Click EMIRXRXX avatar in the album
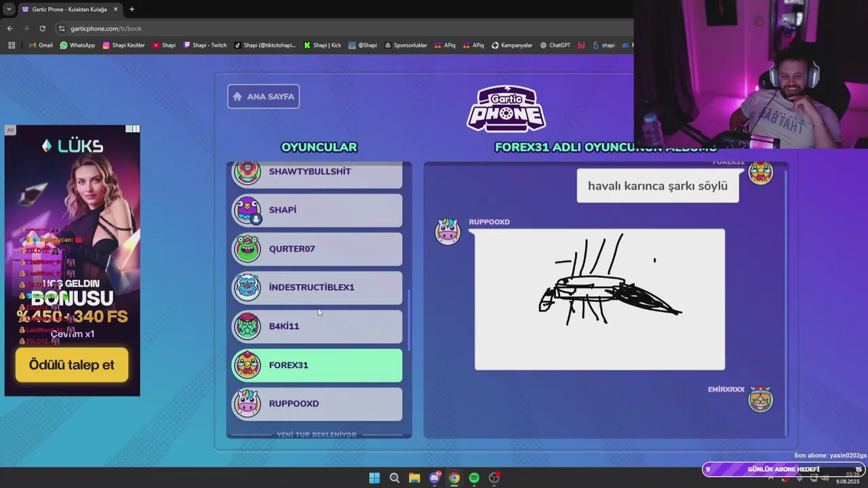This screenshot has width=868, height=488. tap(760, 399)
